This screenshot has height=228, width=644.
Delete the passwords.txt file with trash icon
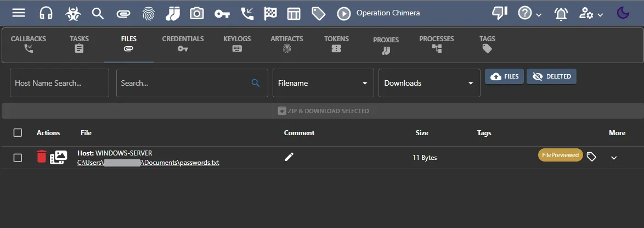[42, 157]
